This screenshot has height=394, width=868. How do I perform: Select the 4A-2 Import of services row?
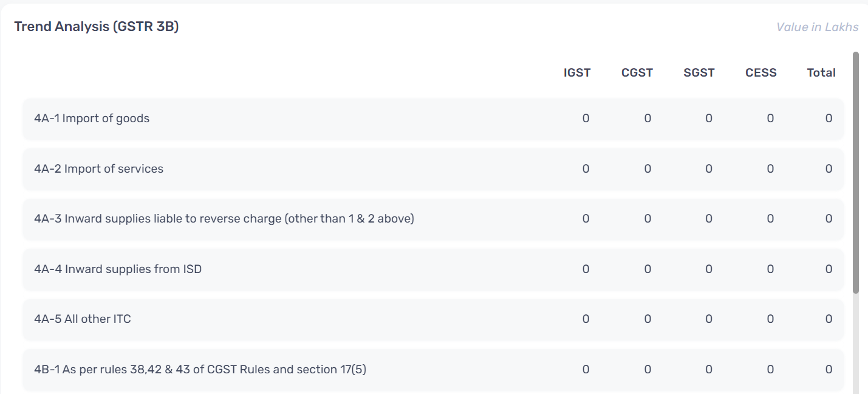tap(433, 169)
